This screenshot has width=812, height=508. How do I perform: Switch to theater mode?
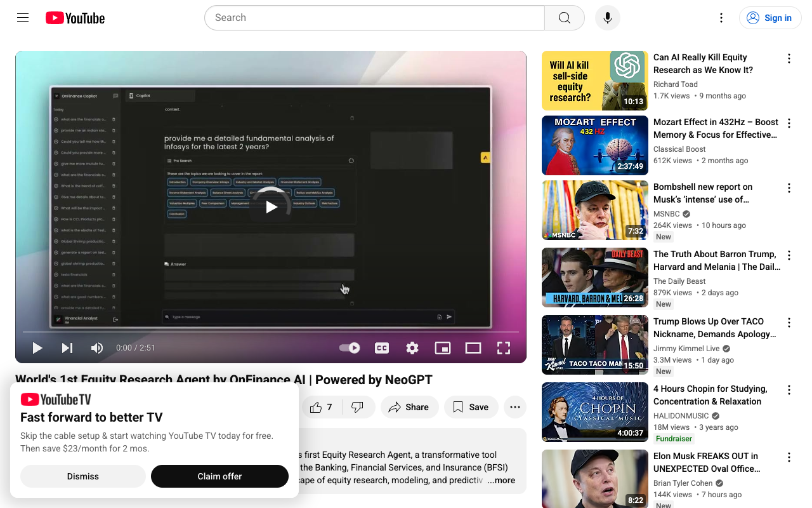[473, 347]
